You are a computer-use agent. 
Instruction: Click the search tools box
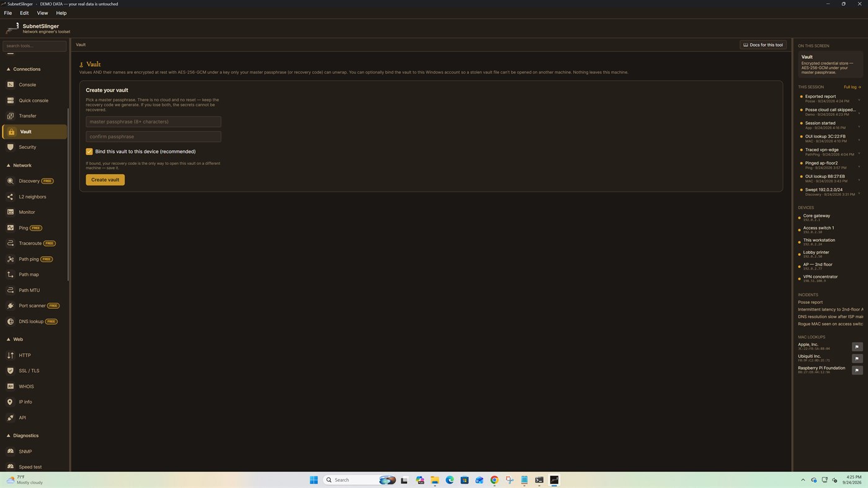(34, 46)
